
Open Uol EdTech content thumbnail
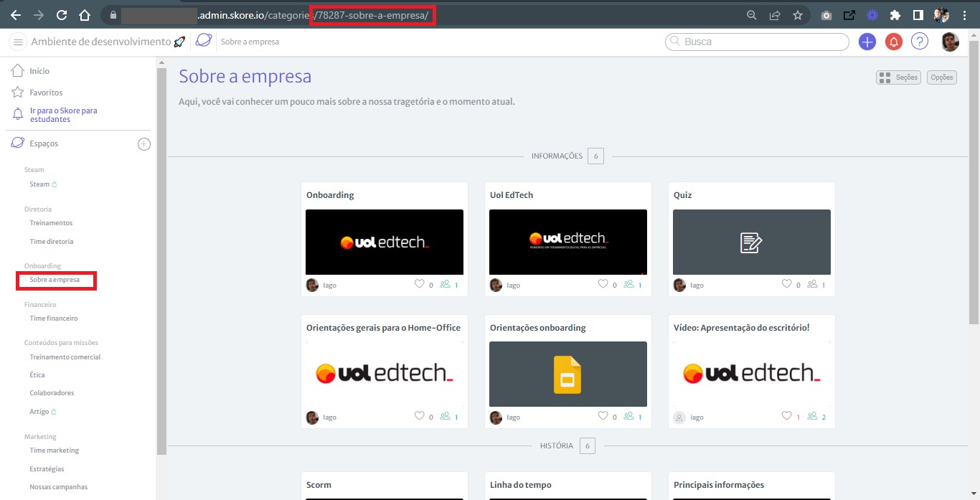click(568, 242)
